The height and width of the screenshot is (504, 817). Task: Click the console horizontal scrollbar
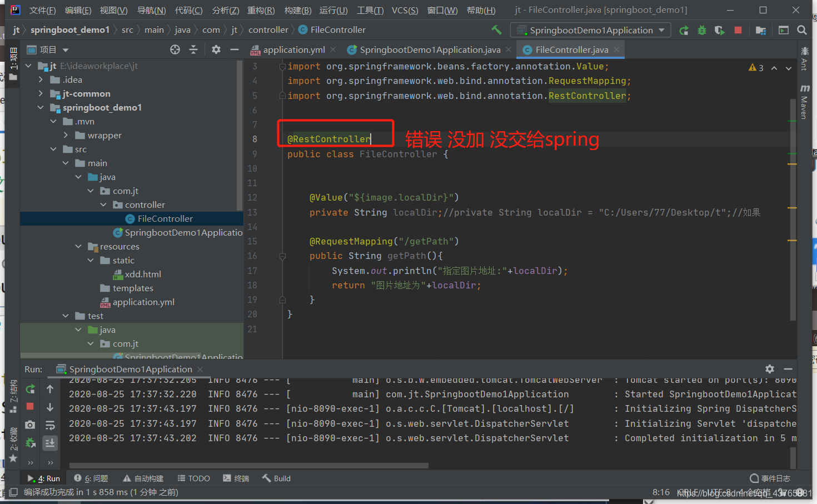pyautogui.click(x=248, y=466)
